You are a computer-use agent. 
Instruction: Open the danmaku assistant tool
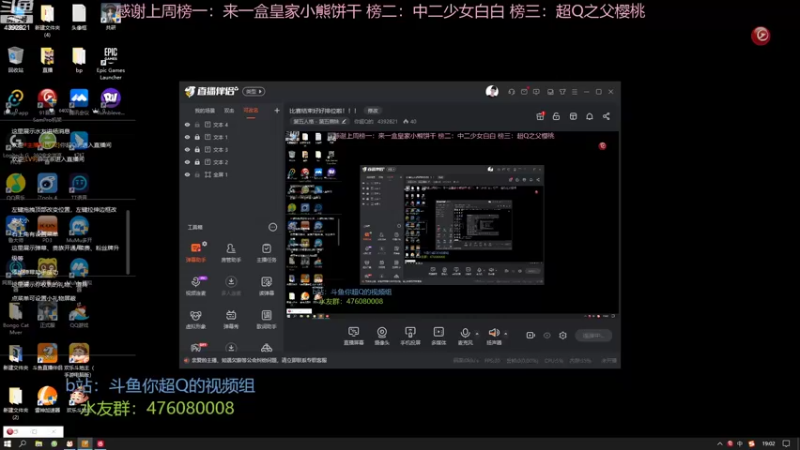[x=196, y=252]
